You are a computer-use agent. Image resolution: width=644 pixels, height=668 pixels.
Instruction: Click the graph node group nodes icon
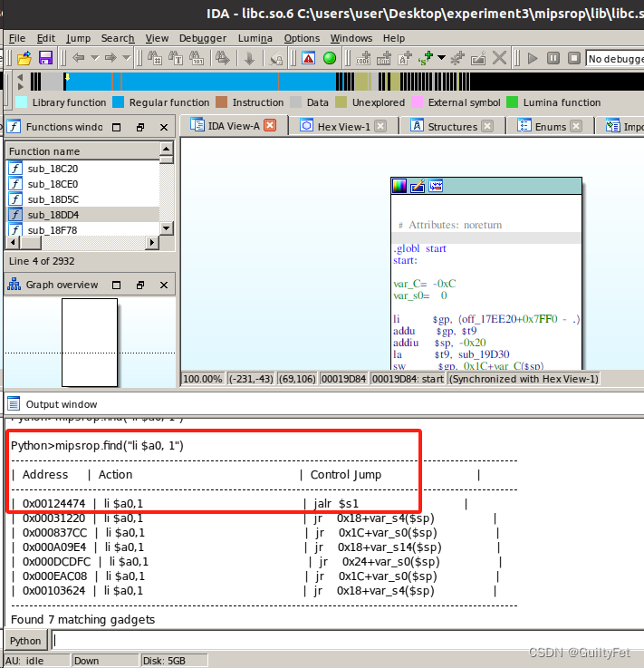[x=436, y=186]
